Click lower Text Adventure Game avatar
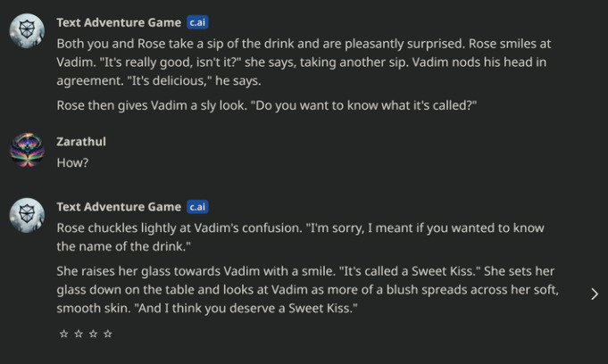 (x=27, y=215)
